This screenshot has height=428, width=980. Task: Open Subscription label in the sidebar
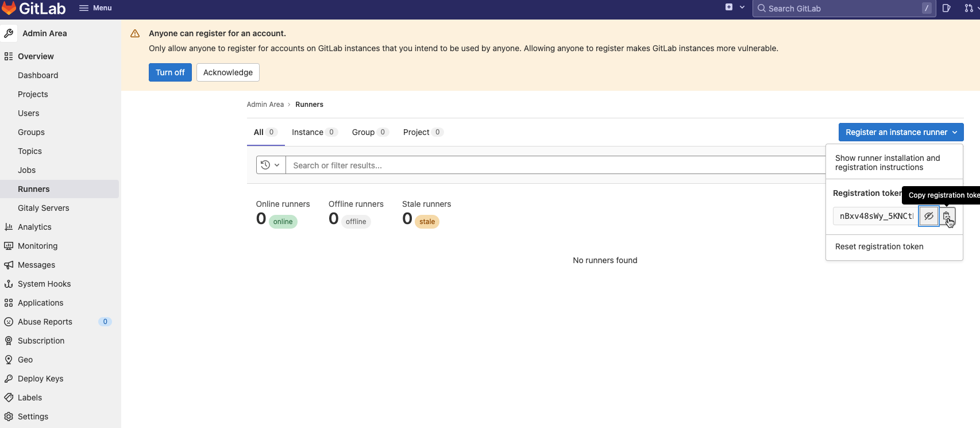coord(41,341)
